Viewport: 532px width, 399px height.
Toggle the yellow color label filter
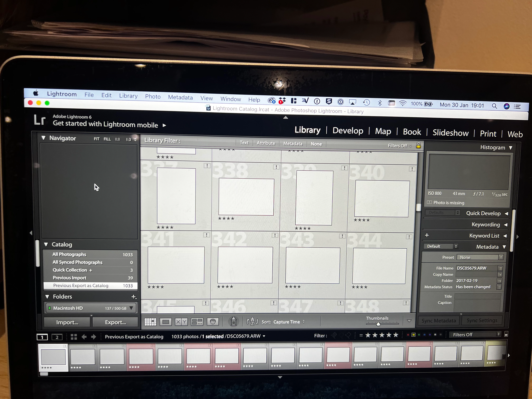pyautogui.click(x=413, y=335)
